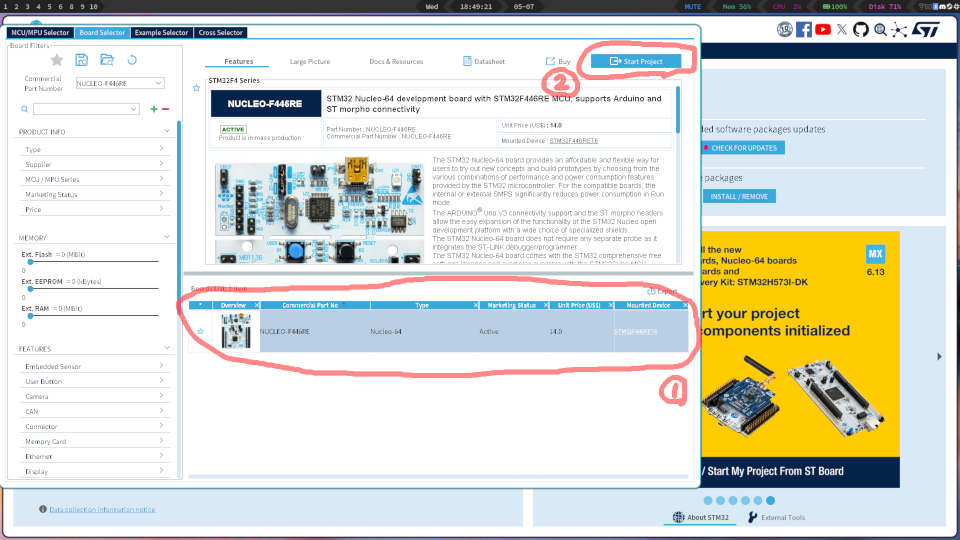Open Facebook icon in main window header
Screen dimensions: 960x540
click(804, 29)
